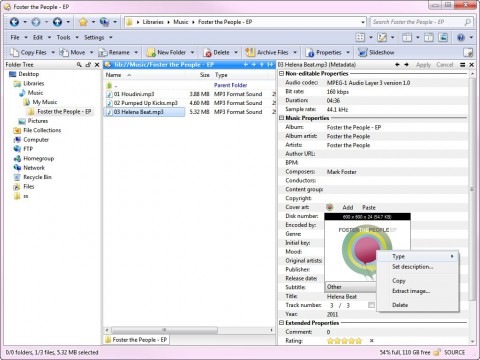Open the Copy Files dropdown arrow

(53, 52)
